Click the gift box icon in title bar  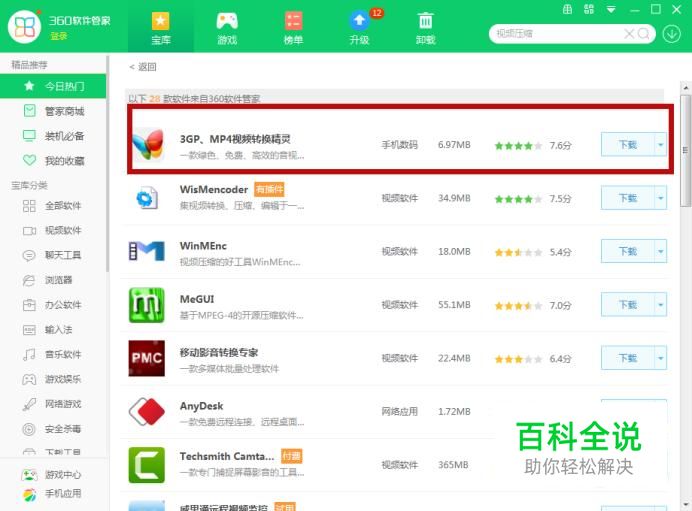click(568, 9)
